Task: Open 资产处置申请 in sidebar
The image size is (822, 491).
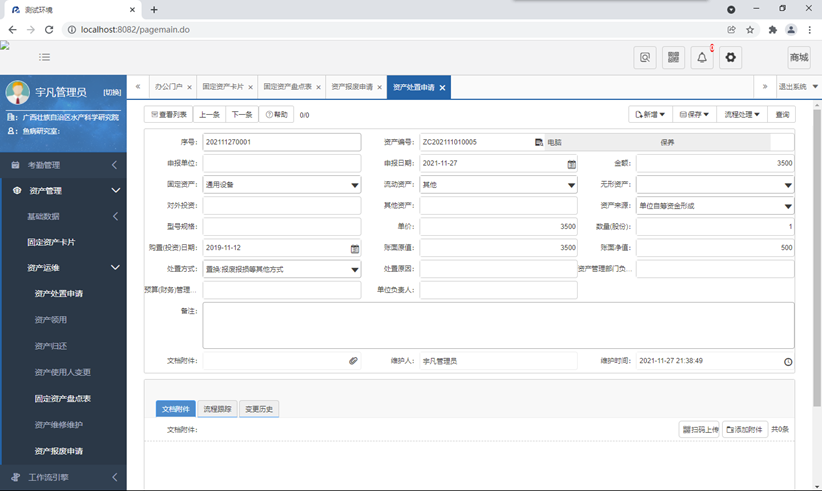Action: (58, 293)
